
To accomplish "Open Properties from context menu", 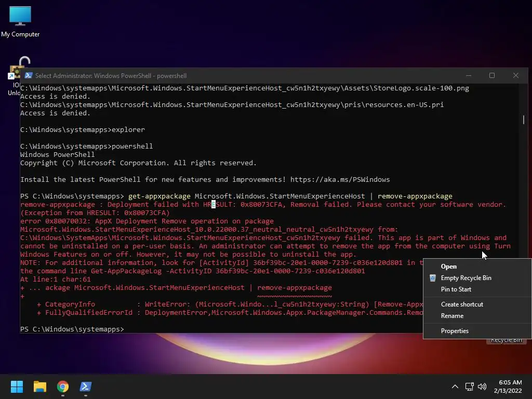I will click(x=477, y=331).
